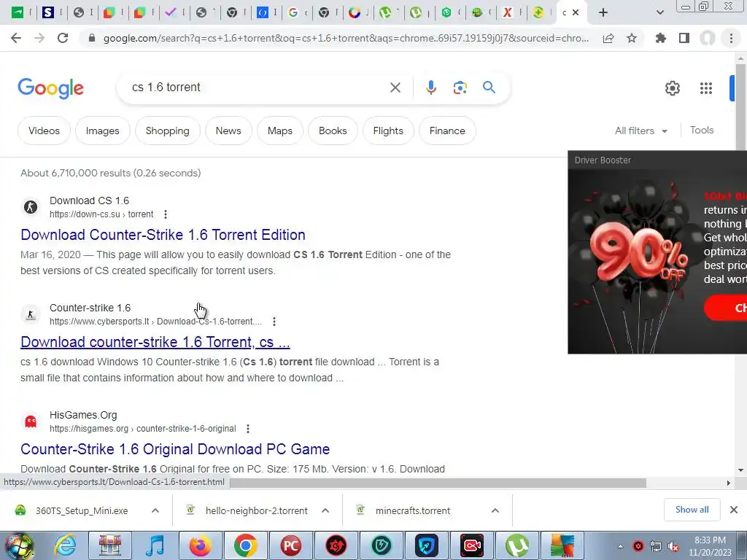Open the All filters dropdown

tap(640, 131)
